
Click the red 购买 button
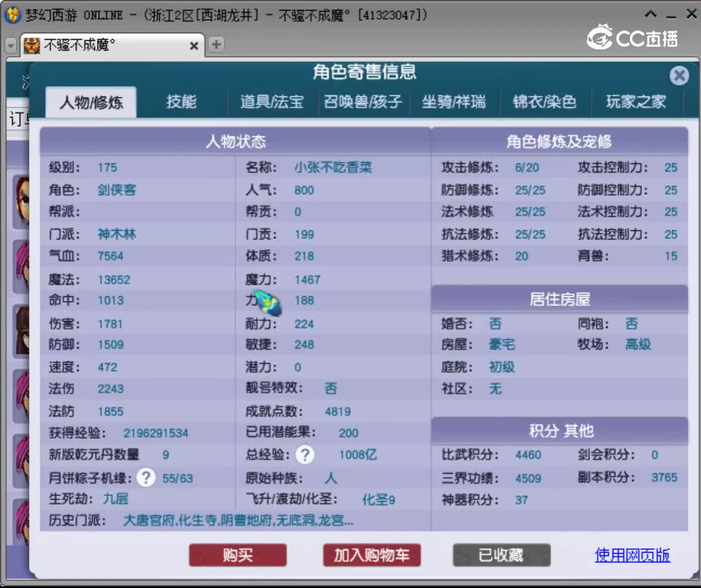[238, 555]
